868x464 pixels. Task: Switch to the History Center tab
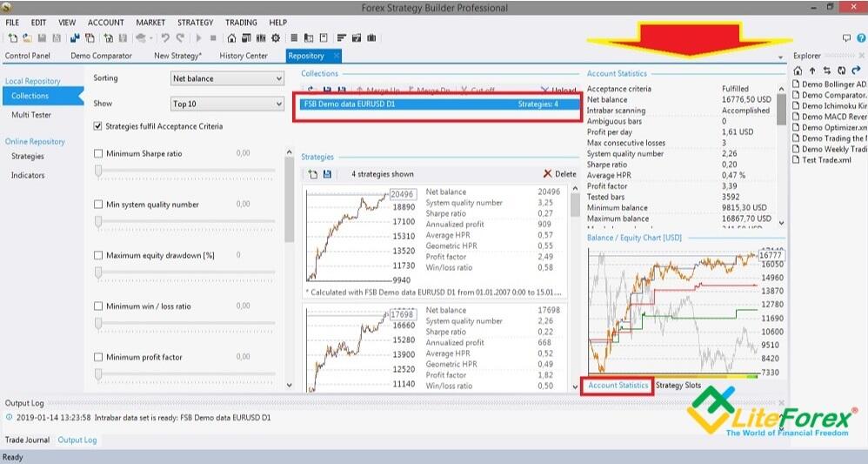(244, 56)
